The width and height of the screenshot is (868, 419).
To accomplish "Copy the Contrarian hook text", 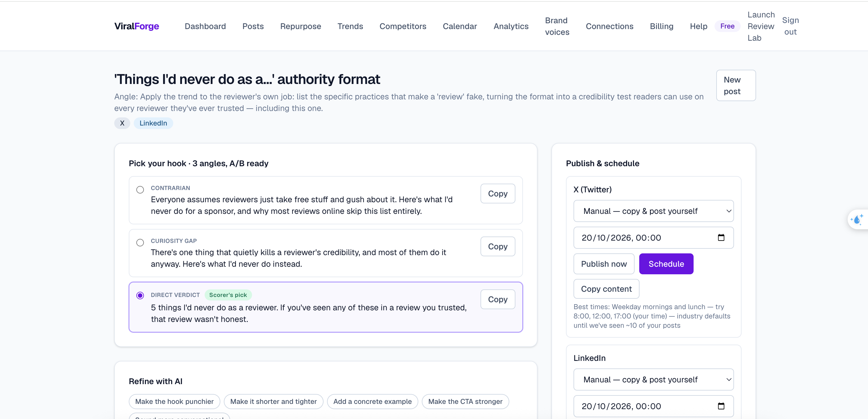I will 497,193.
